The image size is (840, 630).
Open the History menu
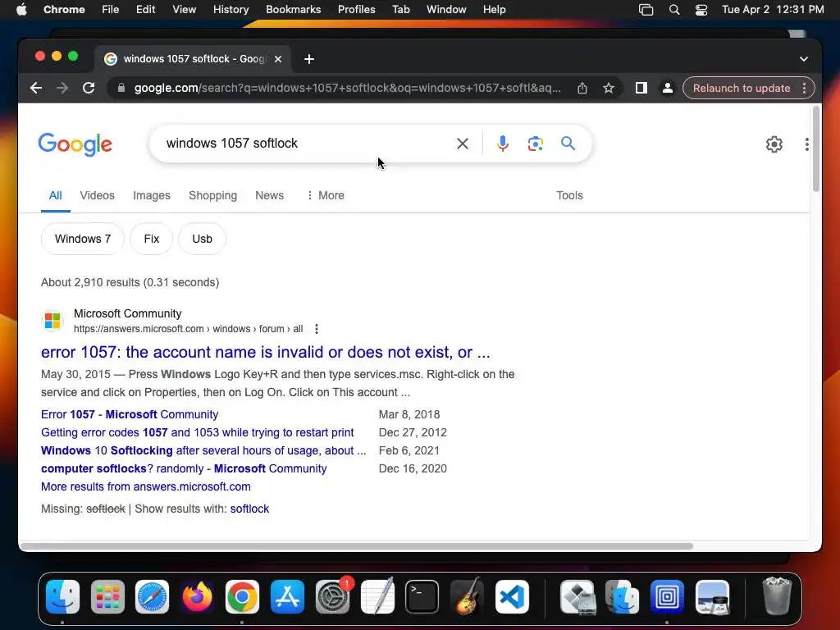click(231, 10)
